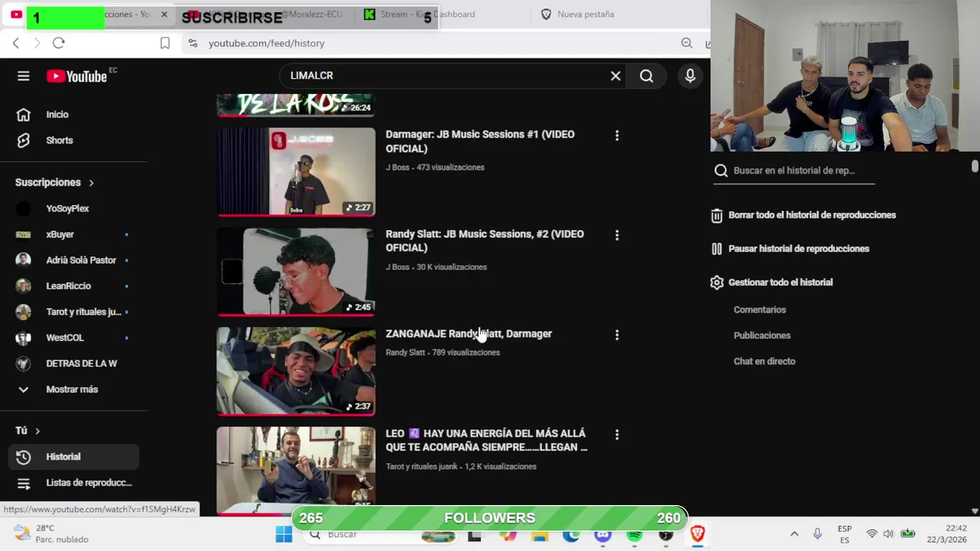The height and width of the screenshot is (551, 980).
Task: Click watch-history search magnifier icon
Action: point(720,171)
